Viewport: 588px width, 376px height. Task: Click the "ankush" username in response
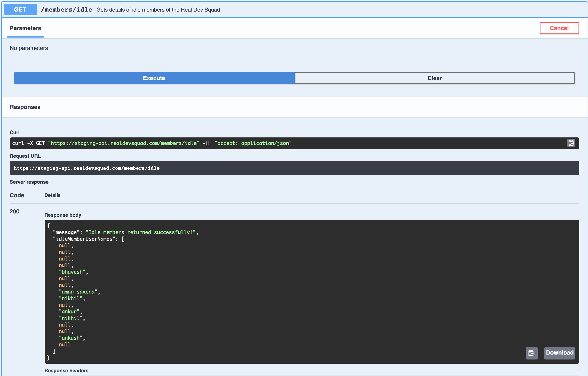tap(71, 338)
